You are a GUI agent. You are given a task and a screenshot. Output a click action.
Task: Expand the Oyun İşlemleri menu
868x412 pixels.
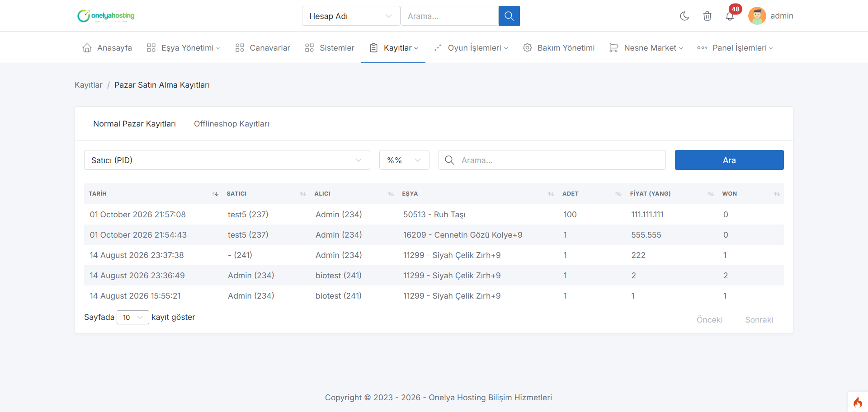pos(471,48)
